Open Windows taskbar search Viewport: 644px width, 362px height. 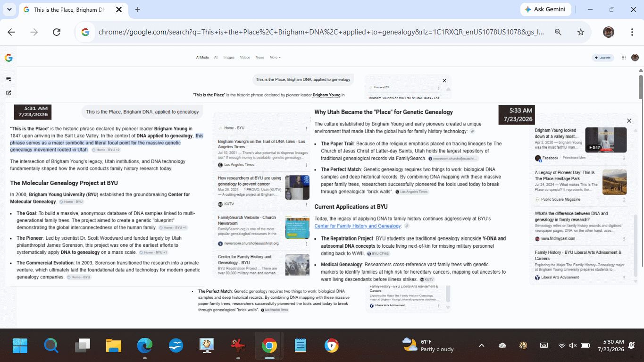(x=51, y=346)
